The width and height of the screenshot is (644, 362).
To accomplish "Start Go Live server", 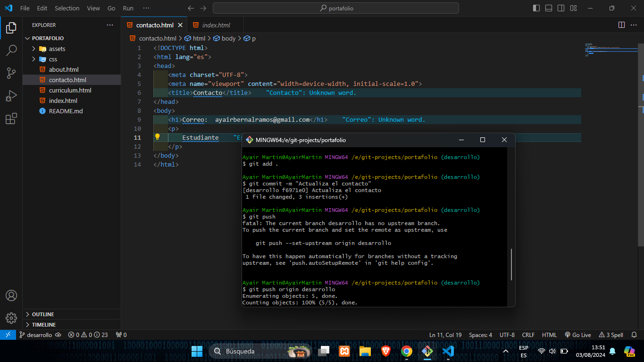I will [577, 335].
